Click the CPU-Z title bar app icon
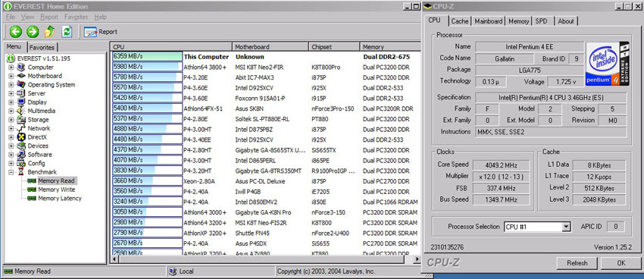 (x=428, y=6)
